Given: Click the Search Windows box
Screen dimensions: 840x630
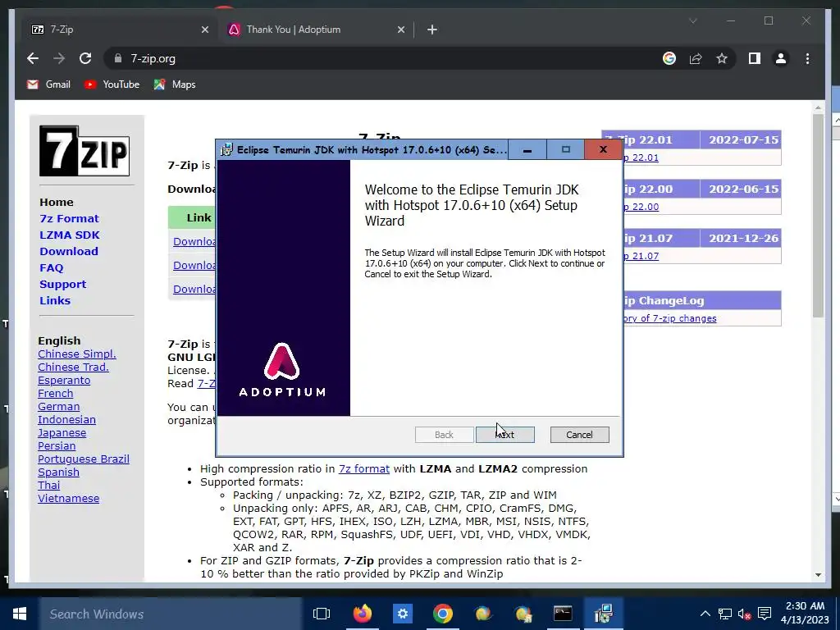Looking at the screenshot, I should (x=171, y=614).
